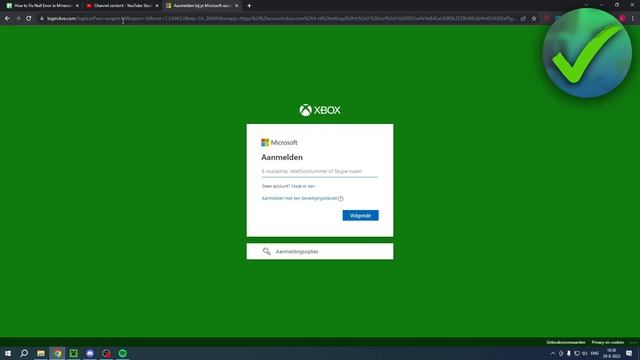Open the Chrome three-dot menu
This screenshot has width=640, height=360.
point(633,18)
